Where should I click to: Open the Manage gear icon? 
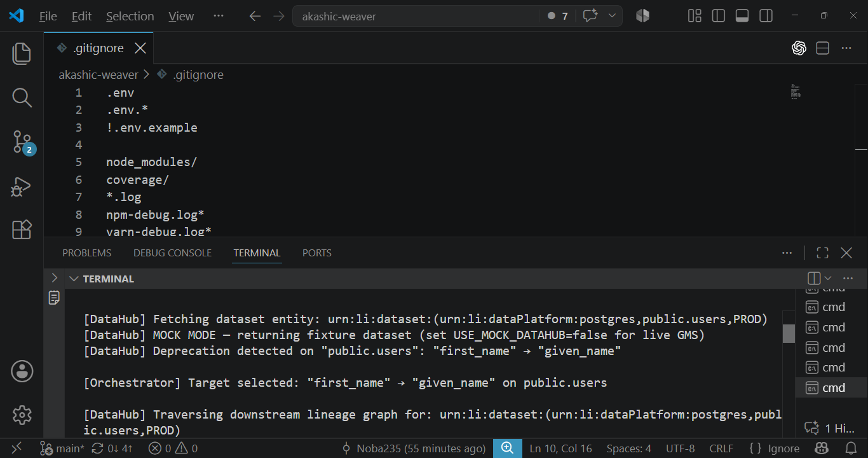(x=22, y=415)
